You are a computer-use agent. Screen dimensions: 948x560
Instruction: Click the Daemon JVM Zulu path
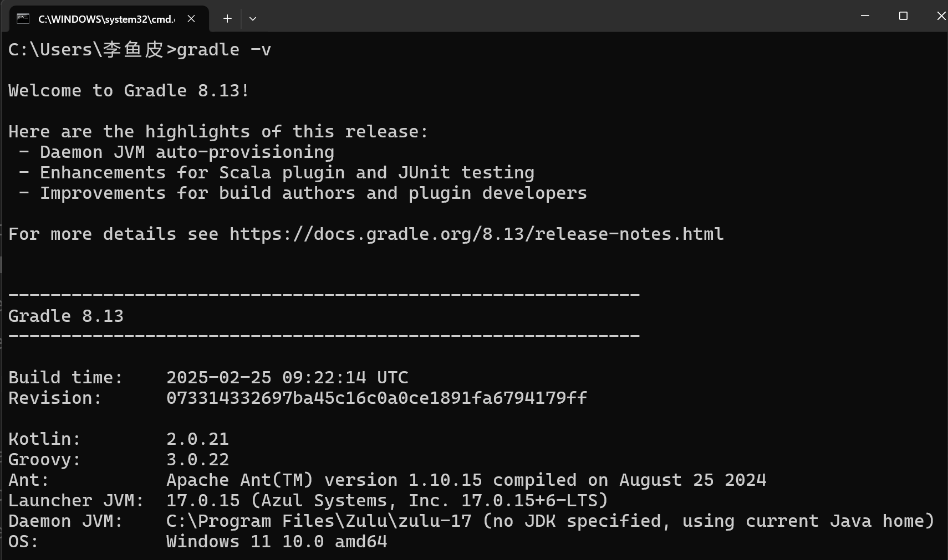[x=319, y=521]
